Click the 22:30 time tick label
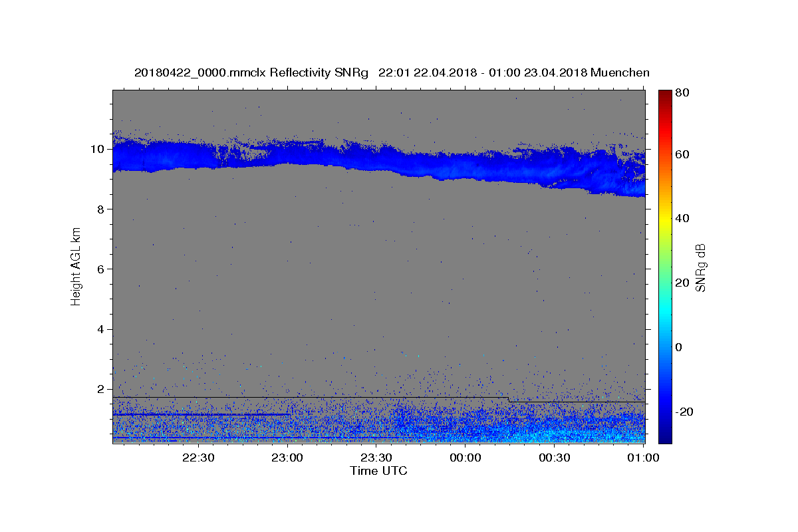 click(x=198, y=458)
